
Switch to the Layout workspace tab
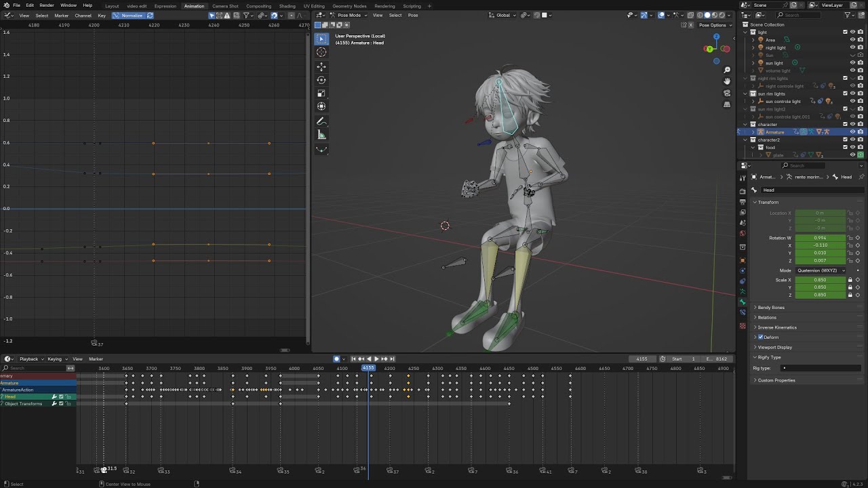[112, 6]
